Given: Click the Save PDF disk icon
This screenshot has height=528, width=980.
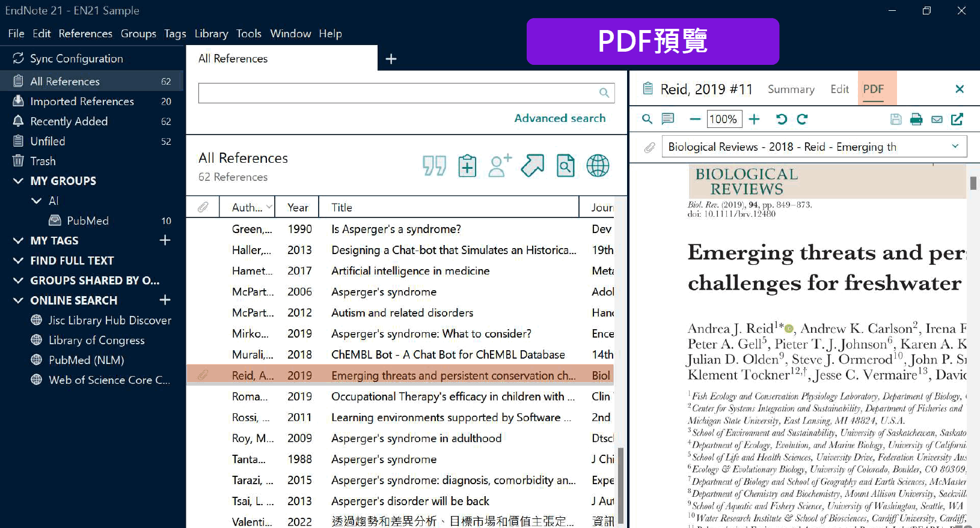Looking at the screenshot, I should tap(896, 119).
